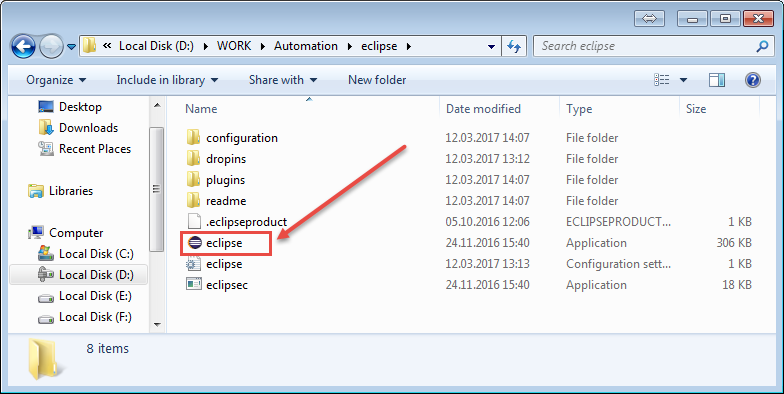Click the Computer icon in sidebar
This screenshot has width=784, height=394.
[36, 232]
